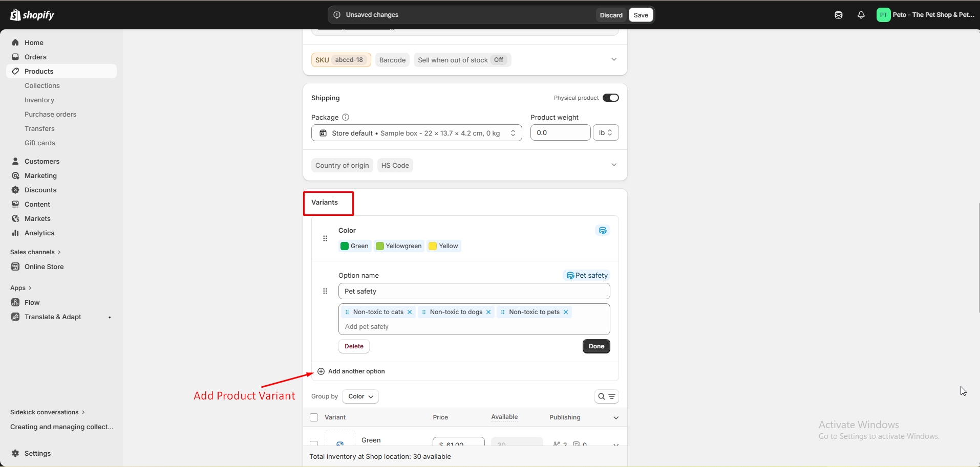Viewport: 980px width, 467px height.
Task: Open the Sidekick assistant icon in top bar
Action: 838,15
